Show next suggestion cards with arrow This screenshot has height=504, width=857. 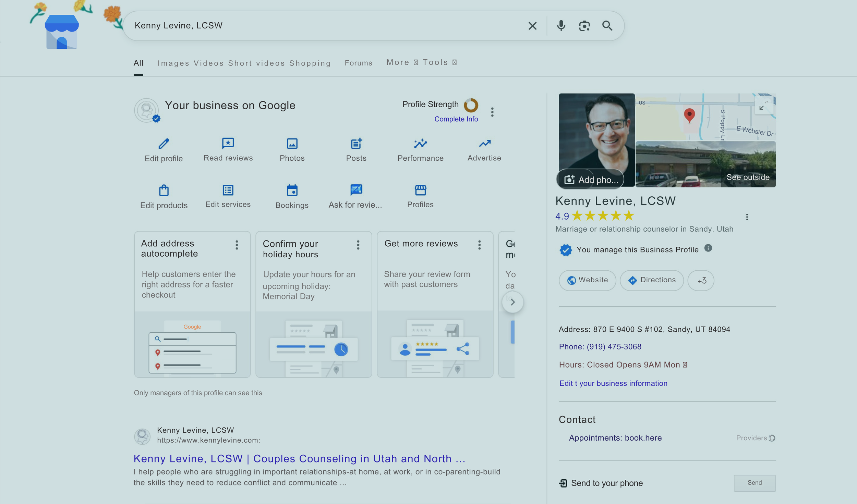512,302
